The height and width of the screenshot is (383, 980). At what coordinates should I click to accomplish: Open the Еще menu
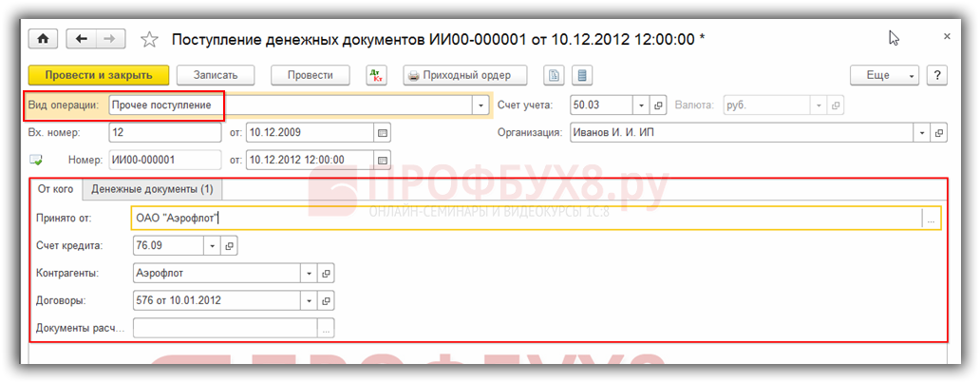[x=884, y=75]
